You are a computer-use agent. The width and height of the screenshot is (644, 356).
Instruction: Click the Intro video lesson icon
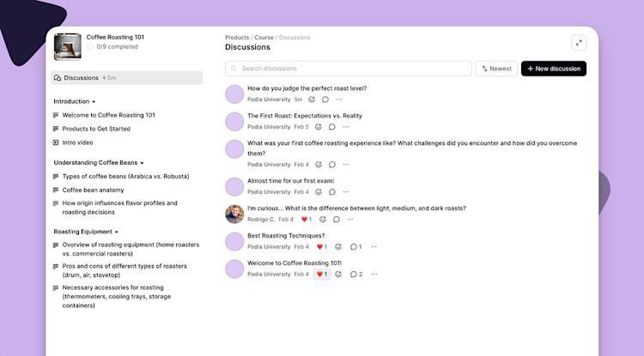click(x=57, y=142)
